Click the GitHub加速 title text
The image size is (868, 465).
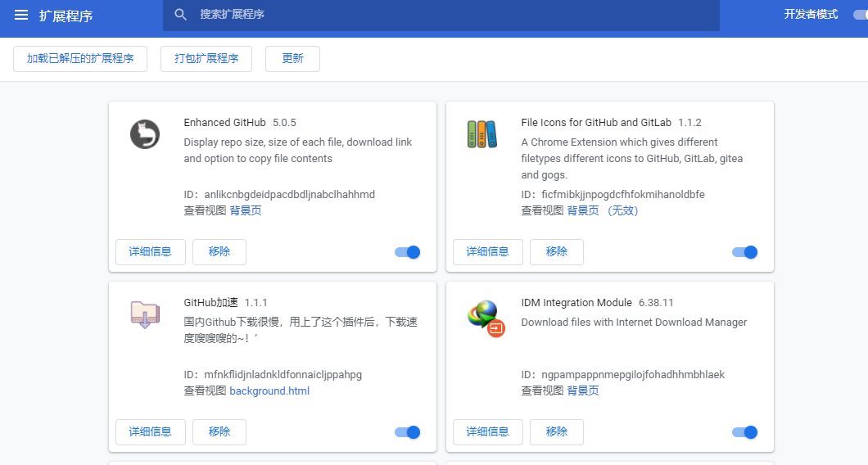point(211,303)
